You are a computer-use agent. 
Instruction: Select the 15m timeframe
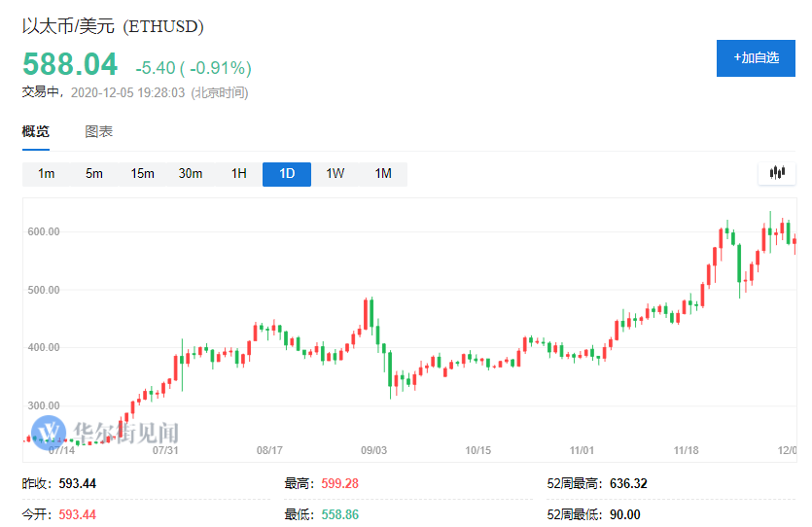[142, 174]
